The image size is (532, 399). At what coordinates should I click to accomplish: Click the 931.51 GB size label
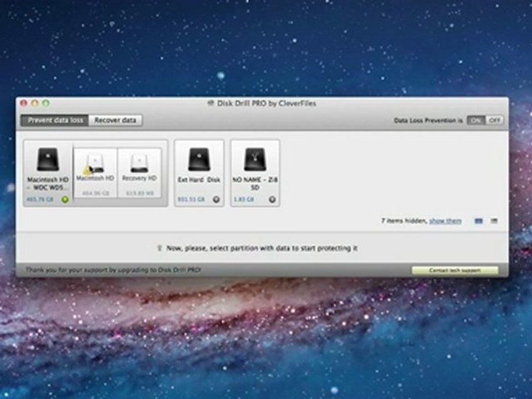pyautogui.click(x=191, y=199)
